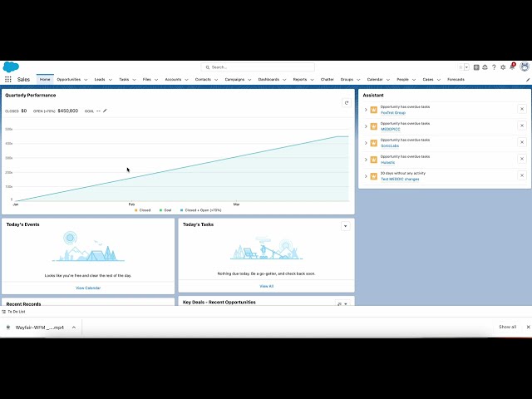
Task: Click the crown icon beside SonicLabs
Action: [x=373, y=143]
